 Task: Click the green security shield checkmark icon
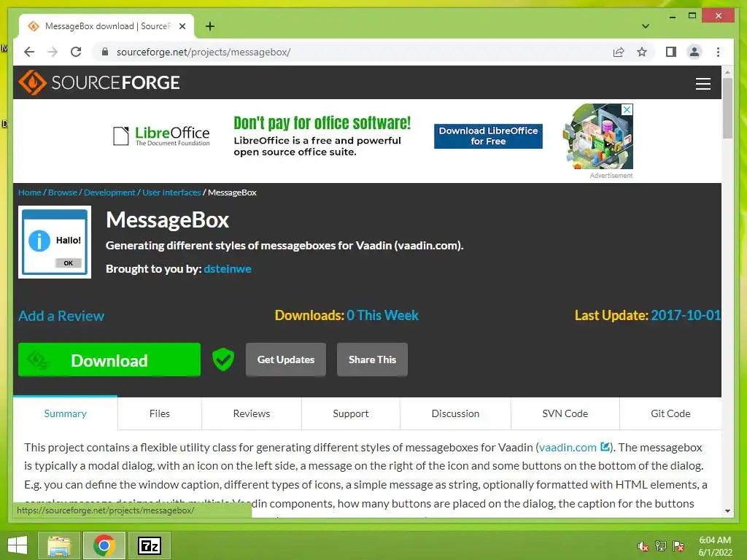tap(223, 359)
